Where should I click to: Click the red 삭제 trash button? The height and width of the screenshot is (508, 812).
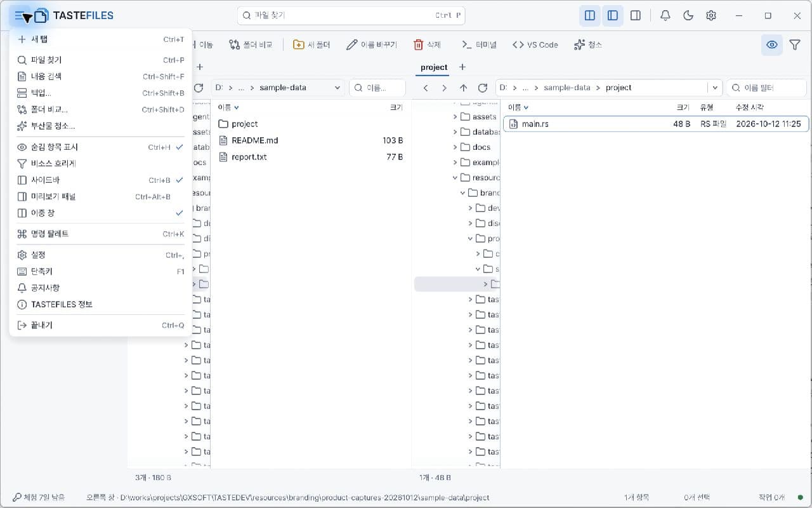[x=427, y=44]
